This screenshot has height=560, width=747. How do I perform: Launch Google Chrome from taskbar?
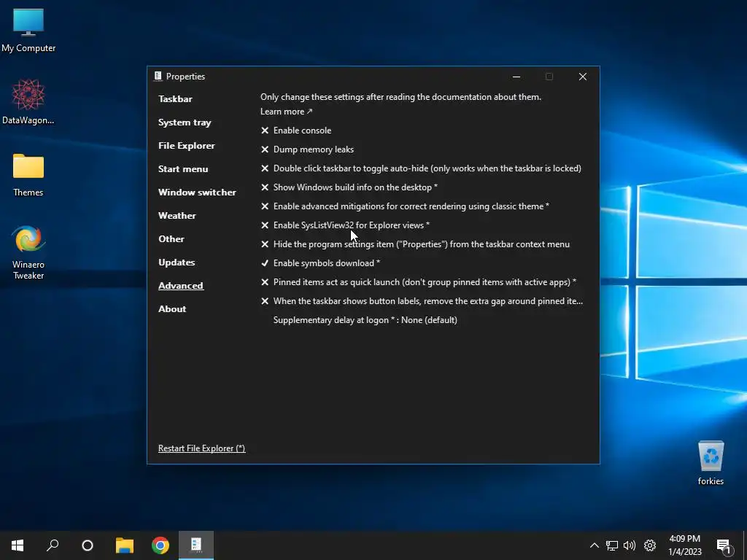point(160,545)
